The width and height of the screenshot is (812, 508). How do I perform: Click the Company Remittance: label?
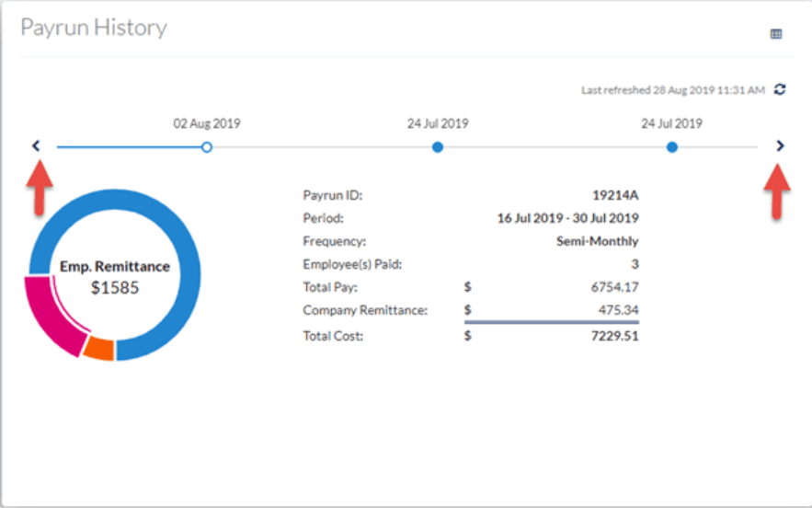tap(365, 310)
